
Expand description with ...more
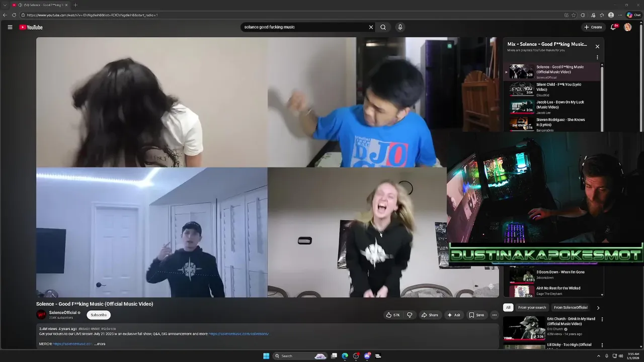(100, 344)
